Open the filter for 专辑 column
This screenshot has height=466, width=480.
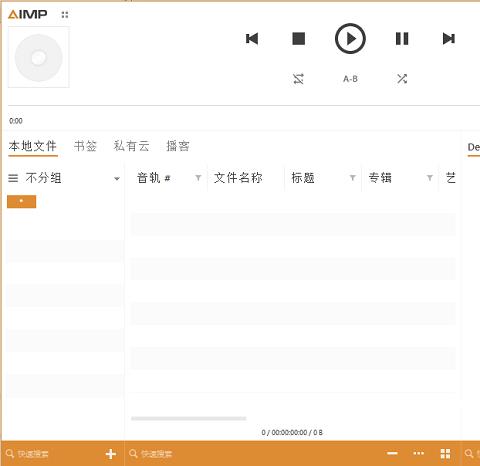[430, 178]
